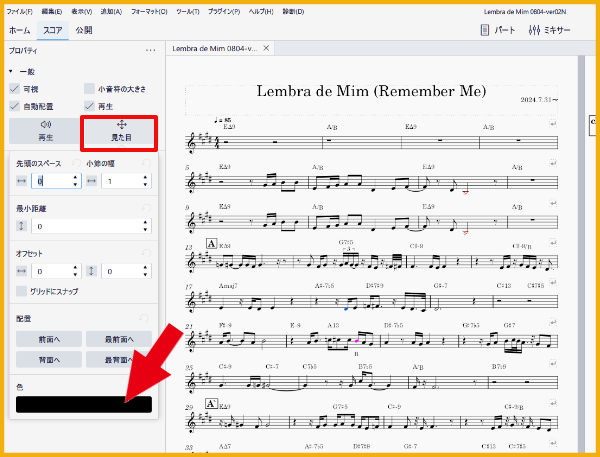Increase the horizontal オフセット value
This screenshot has height=457, width=600.
pyautogui.click(x=75, y=268)
